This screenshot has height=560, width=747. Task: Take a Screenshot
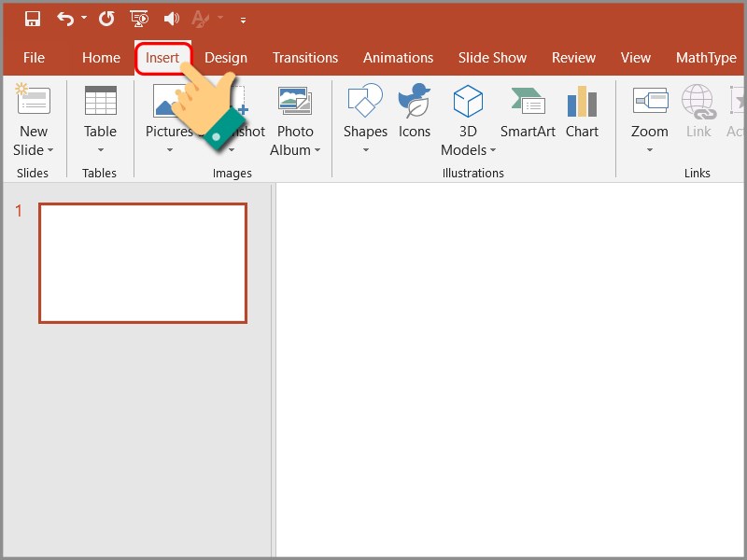[233, 112]
